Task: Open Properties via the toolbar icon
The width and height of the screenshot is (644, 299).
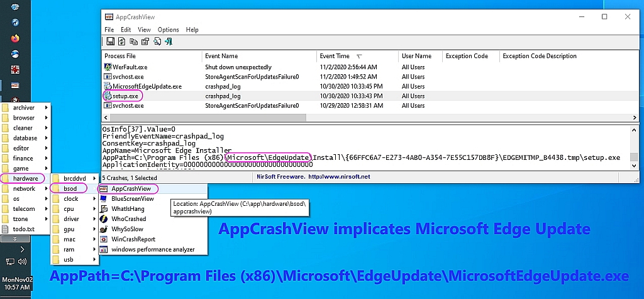Action: (145, 41)
